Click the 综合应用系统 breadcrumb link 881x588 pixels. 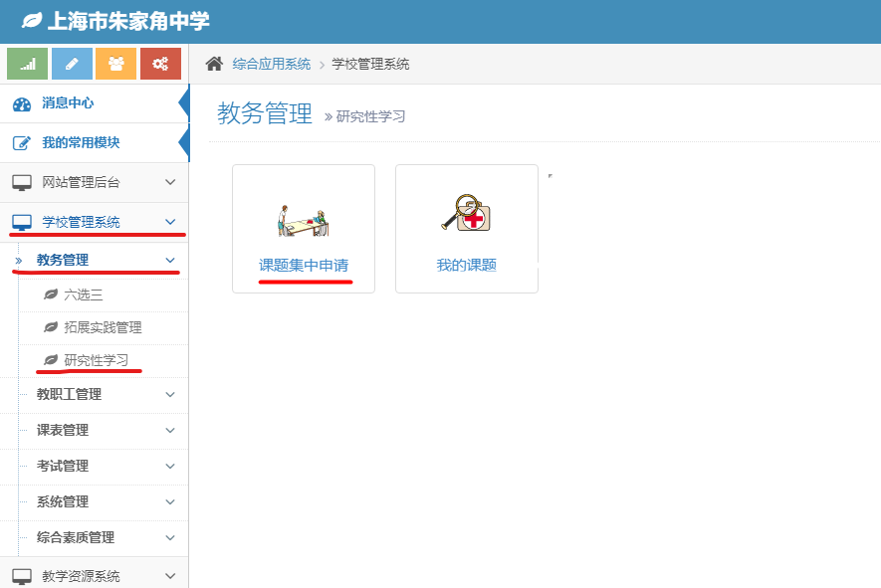point(271,65)
